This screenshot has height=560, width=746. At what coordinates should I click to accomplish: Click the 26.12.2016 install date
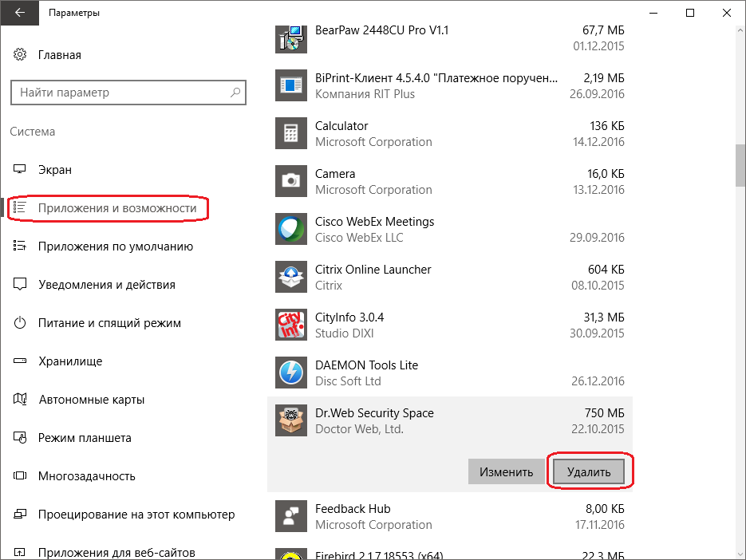click(x=598, y=381)
